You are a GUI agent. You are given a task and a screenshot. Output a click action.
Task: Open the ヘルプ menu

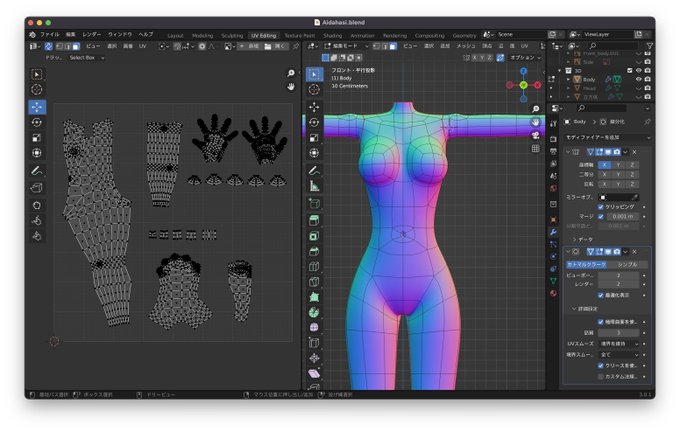tap(146, 34)
